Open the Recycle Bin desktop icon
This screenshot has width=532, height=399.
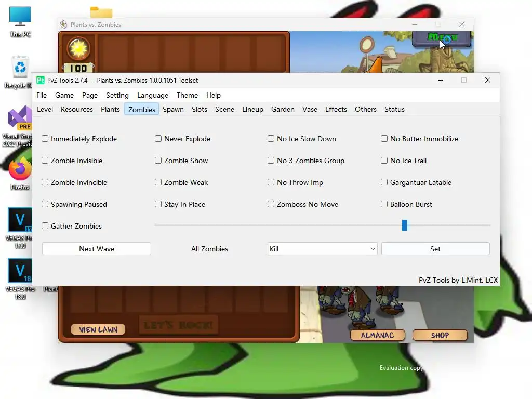click(20, 72)
